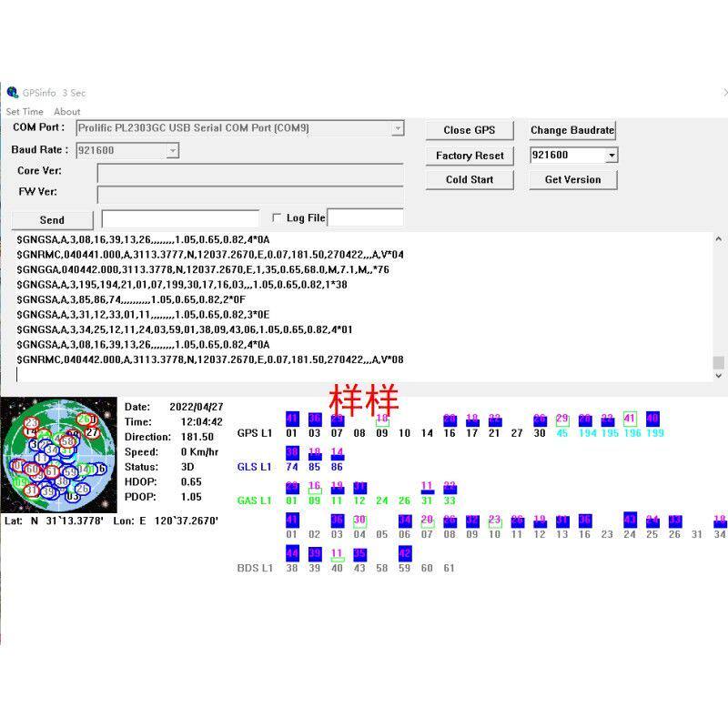The height and width of the screenshot is (728, 728).
Task: Click the NMEA log scroll-up arrow
Action: (718, 239)
